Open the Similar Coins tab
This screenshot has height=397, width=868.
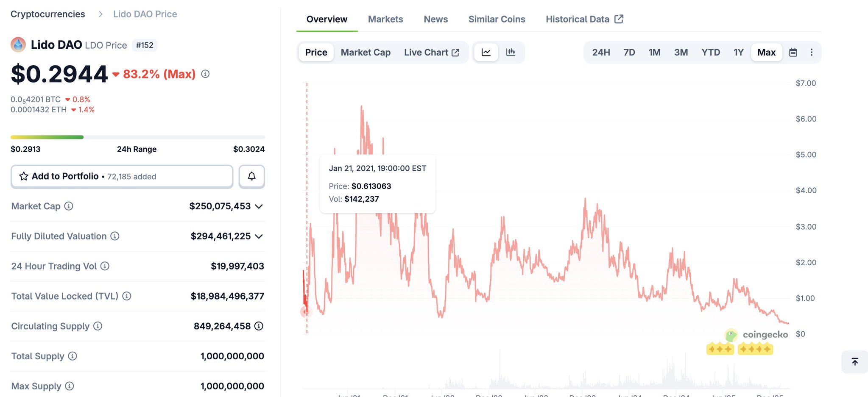point(497,19)
